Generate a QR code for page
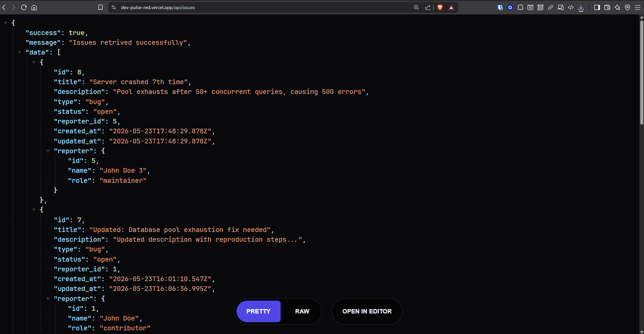644x334 pixels. pos(540,7)
